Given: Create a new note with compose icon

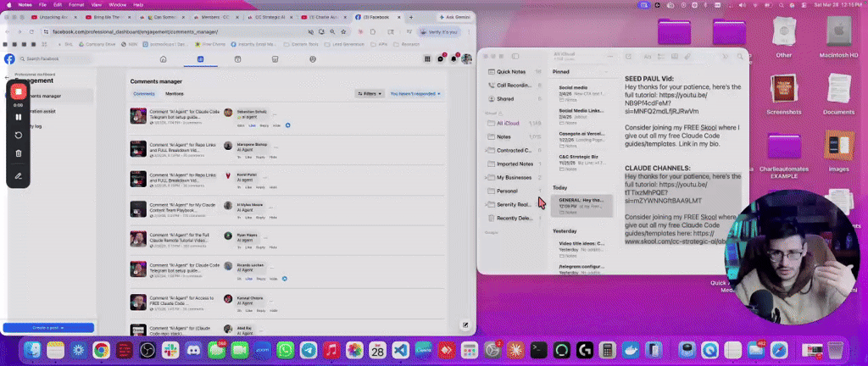Looking at the screenshot, I should pyautogui.click(x=628, y=57).
